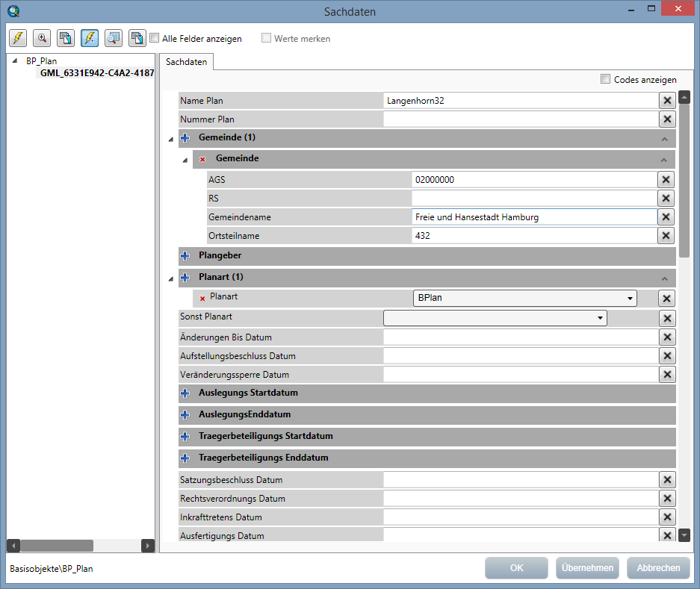Click the first lightning bolt toolbar icon
This screenshot has width=700, height=589.
coord(18,38)
